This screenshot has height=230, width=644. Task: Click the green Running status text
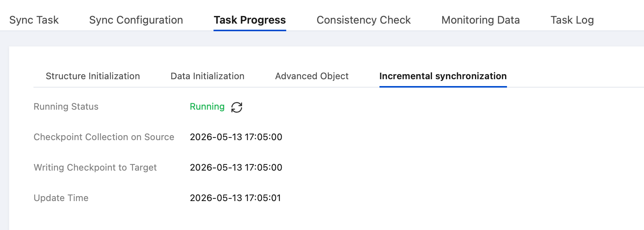tap(207, 107)
